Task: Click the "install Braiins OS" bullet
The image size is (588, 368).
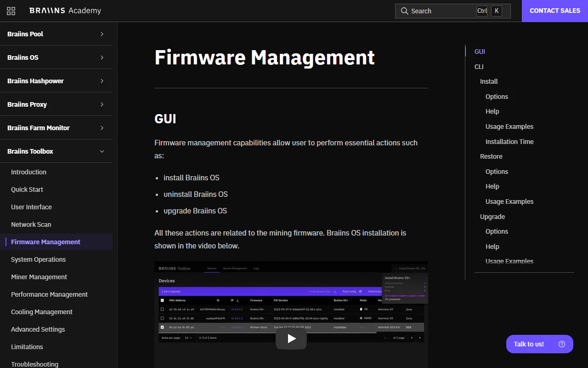Action: tap(192, 178)
